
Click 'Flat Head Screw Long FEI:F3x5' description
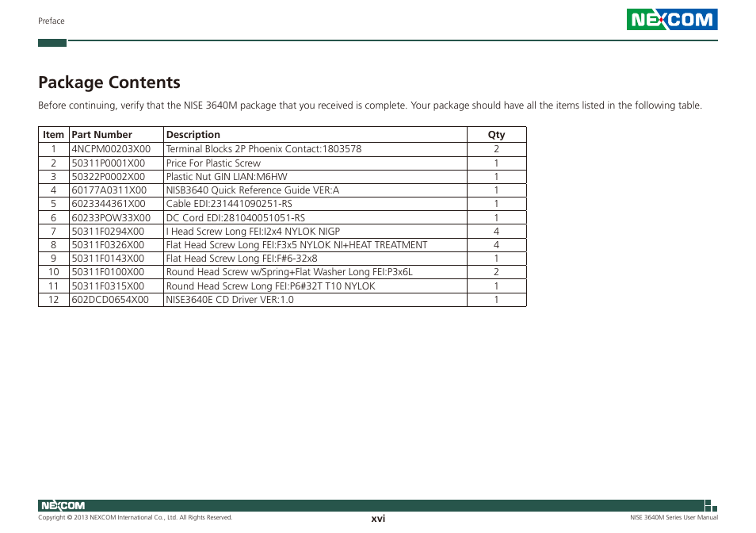[x=296, y=244]
